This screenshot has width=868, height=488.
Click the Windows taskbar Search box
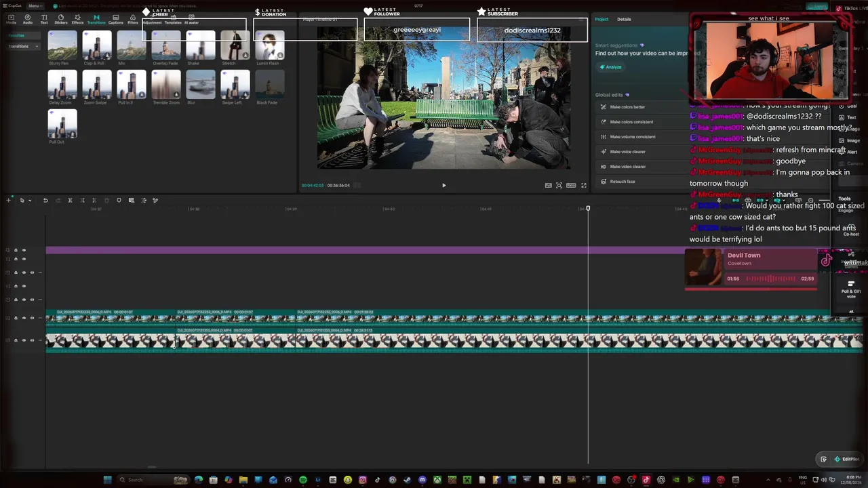point(153,480)
